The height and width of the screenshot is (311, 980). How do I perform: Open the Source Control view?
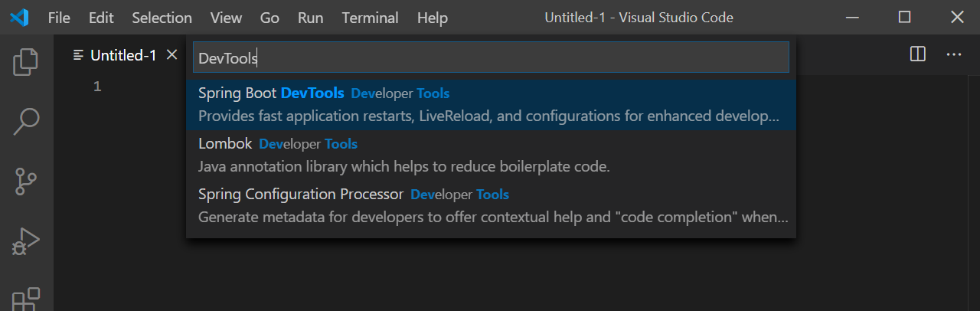click(x=26, y=182)
